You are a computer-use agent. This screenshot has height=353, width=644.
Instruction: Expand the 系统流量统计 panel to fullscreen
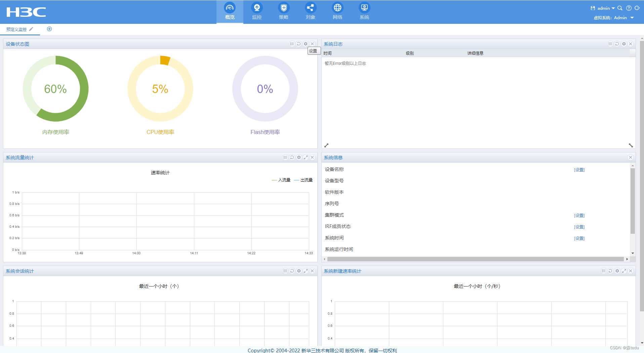click(306, 157)
